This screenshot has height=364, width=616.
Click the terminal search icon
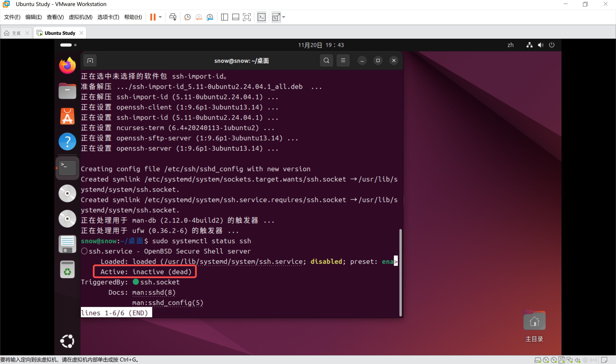[326, 60]
